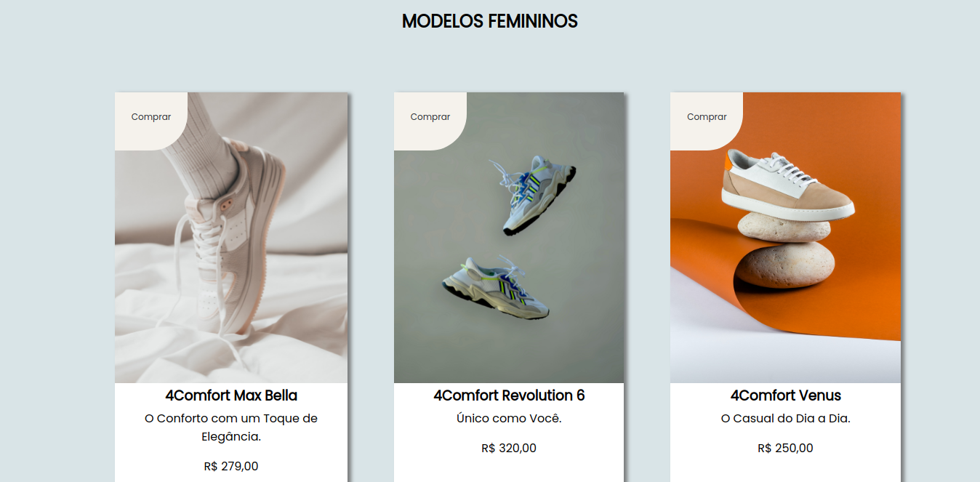Click Comprar on the Max Bella card
Screen dimensions: 980x482
tap(151, 117)
